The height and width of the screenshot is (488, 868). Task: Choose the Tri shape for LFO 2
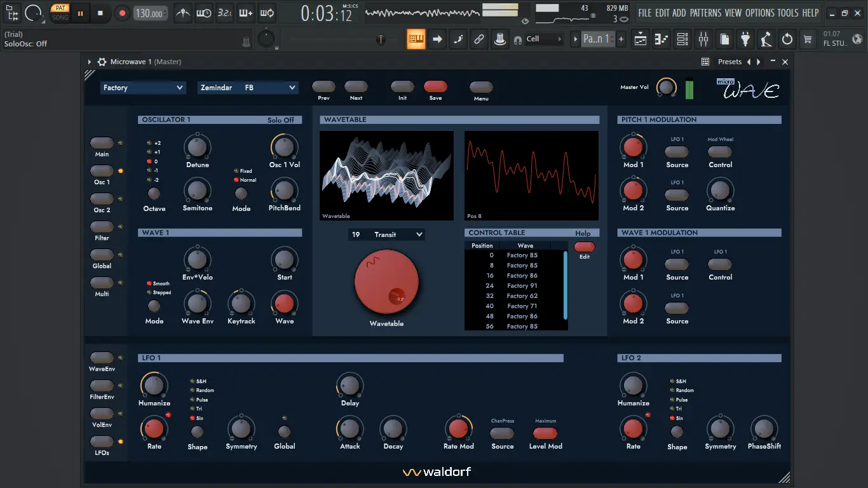[676, 409]
